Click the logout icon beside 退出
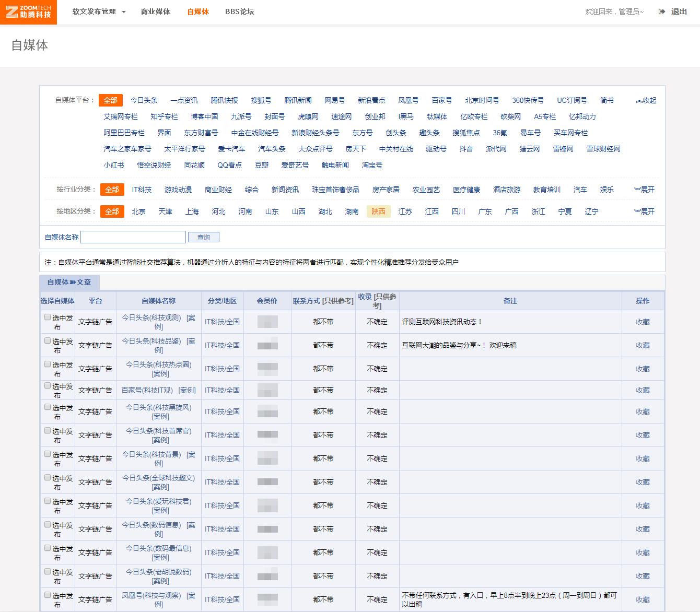The image size is (700, 612). click(662, 11)
